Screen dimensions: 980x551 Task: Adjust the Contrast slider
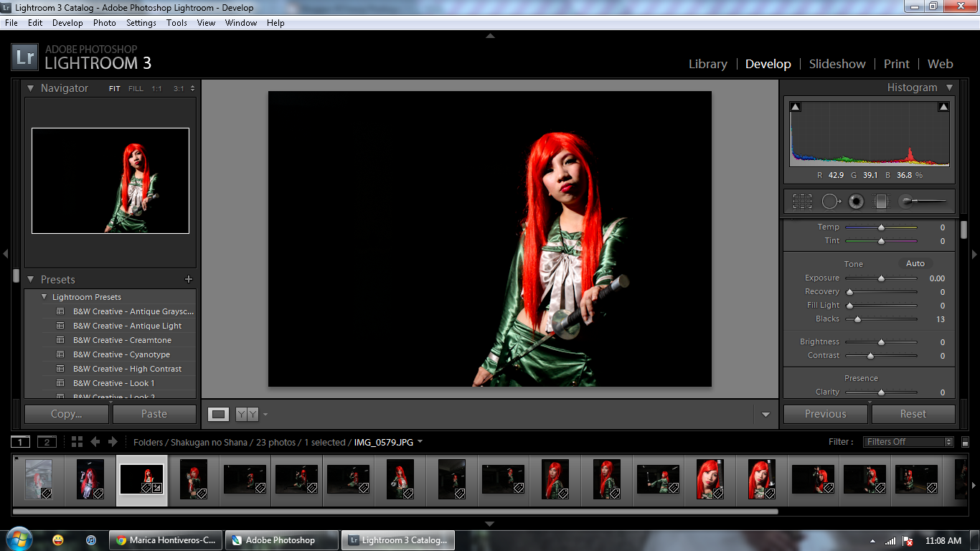click(x=881, y=356)
